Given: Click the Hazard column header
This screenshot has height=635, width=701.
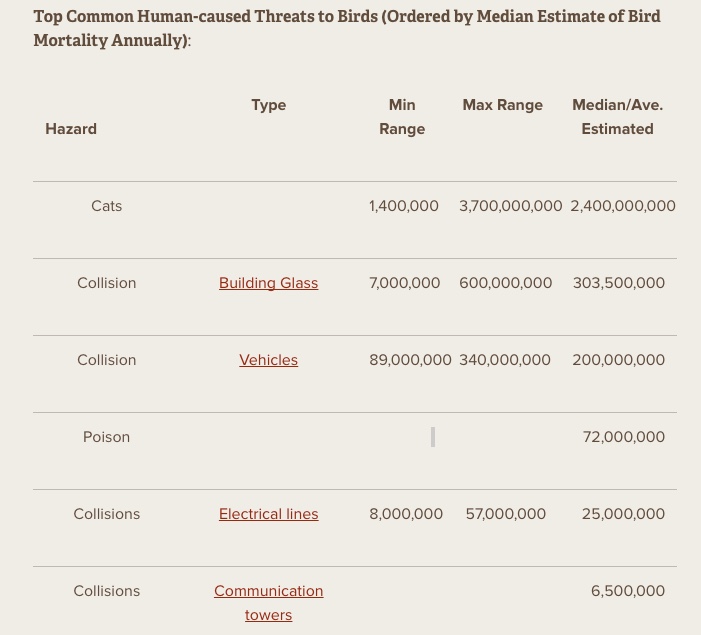Looking at the screenshot, I should [71, 129].
